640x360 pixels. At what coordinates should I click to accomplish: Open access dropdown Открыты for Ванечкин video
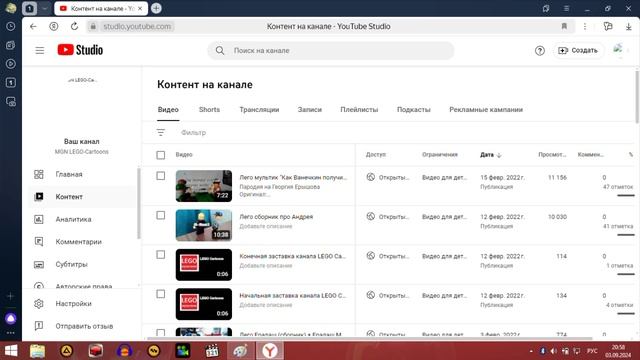(394, 178)
